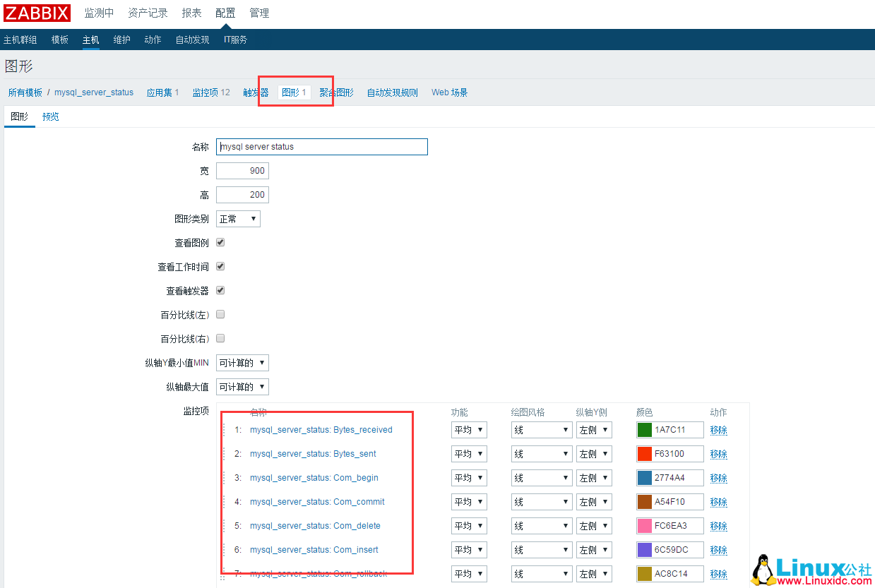
Task: Open the 图形类别 dropdown showing 正常
Action: tap(238, 218)
